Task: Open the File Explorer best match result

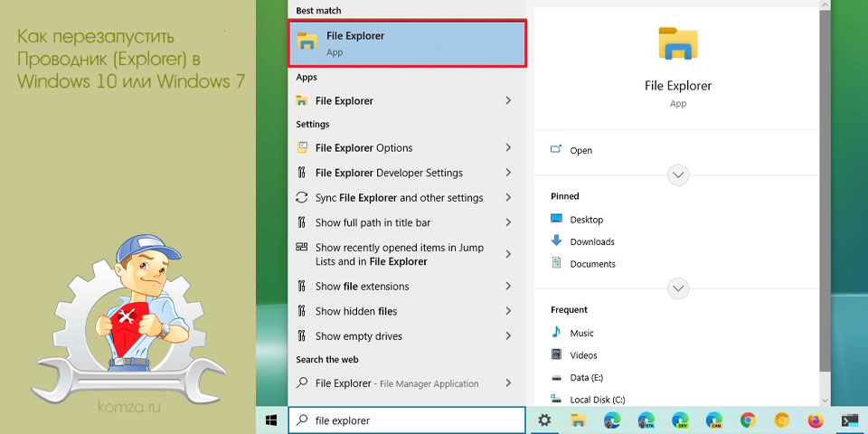Action: tap(407, 43)
